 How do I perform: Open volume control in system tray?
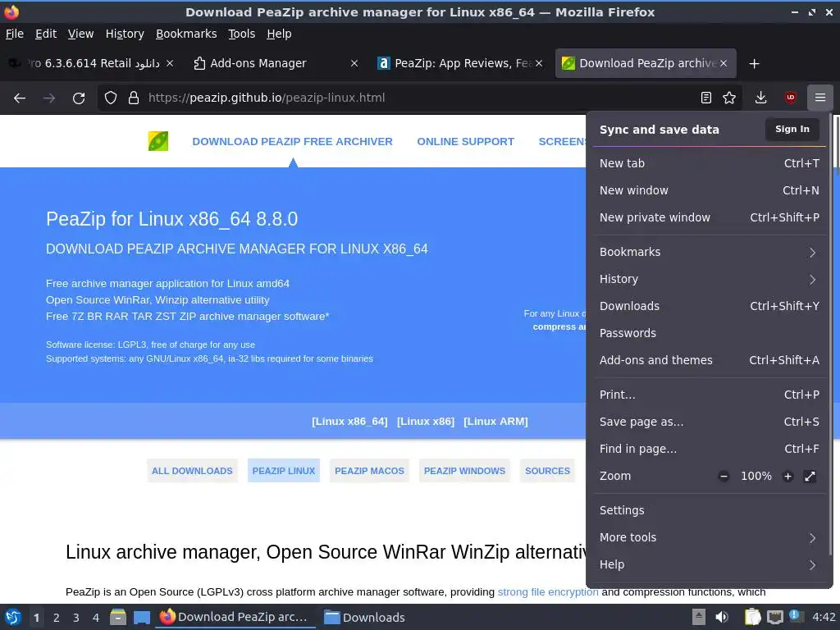722,617
